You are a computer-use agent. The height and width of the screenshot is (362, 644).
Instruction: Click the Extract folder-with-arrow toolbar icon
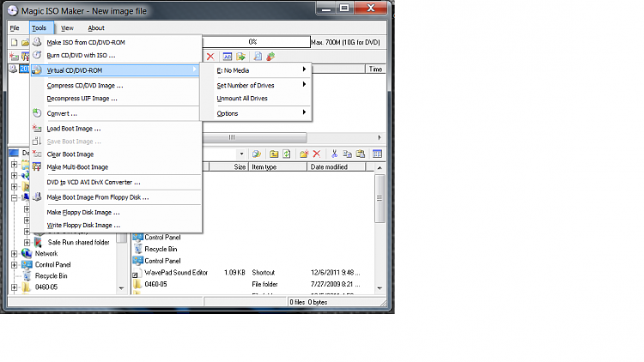tap(240, 57)
